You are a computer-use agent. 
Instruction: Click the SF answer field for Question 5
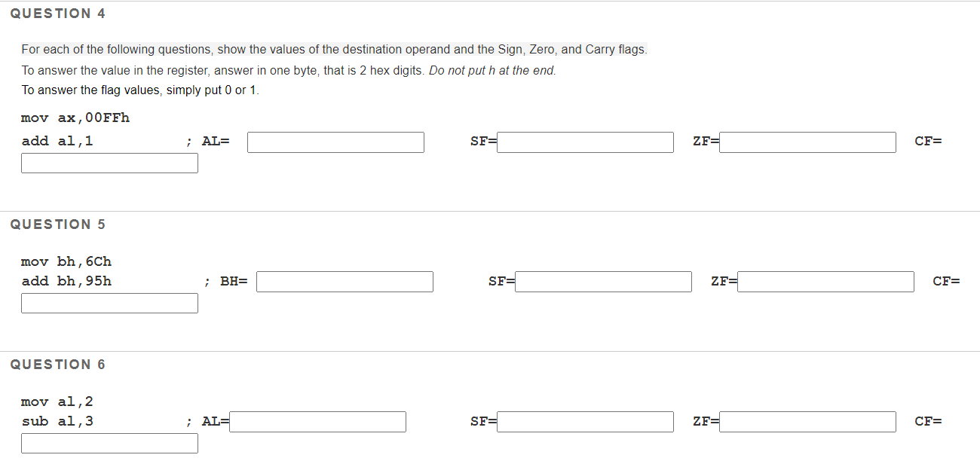(603, 281)
